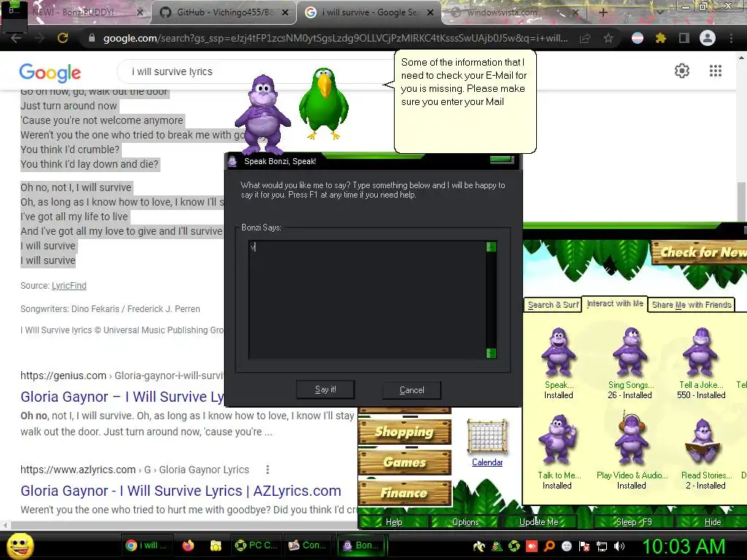Open more options for AZLyrics result

click(268, 470)
